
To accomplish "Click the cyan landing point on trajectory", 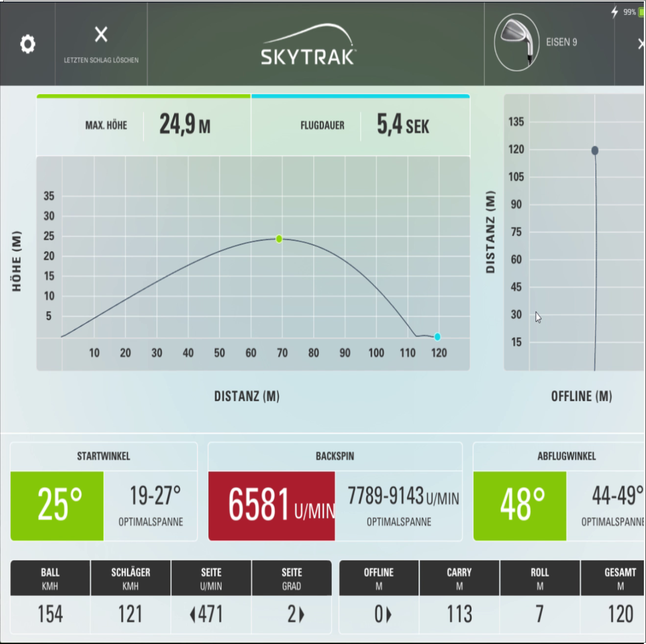I will pyautogui.click(x=437, y=336).
